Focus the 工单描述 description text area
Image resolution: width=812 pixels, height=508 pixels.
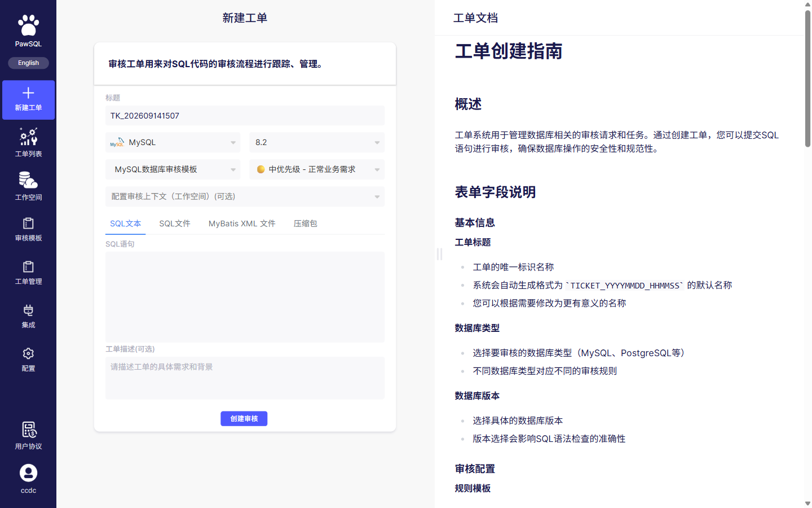(245, 378)
